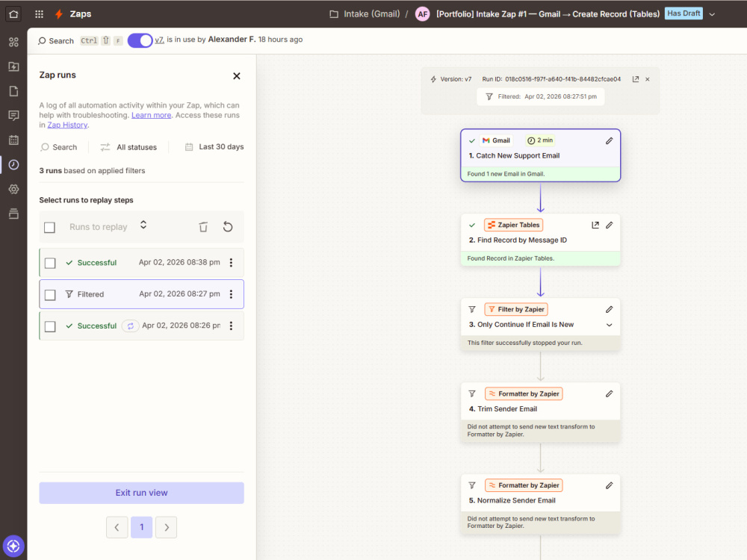
Task: Check the Filtered run checkbox
Action: pos(49,295)
